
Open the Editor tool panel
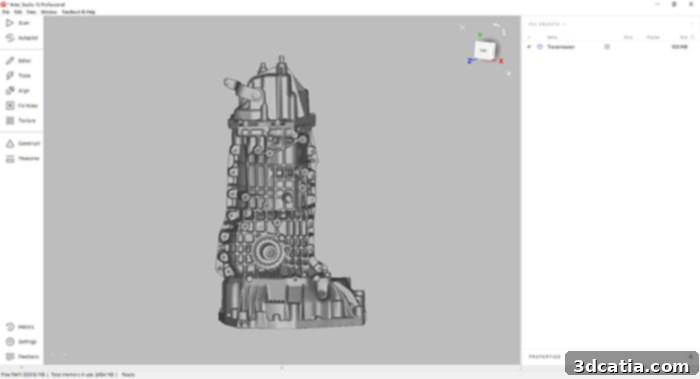pyautogui.click(x=19, y=60)
